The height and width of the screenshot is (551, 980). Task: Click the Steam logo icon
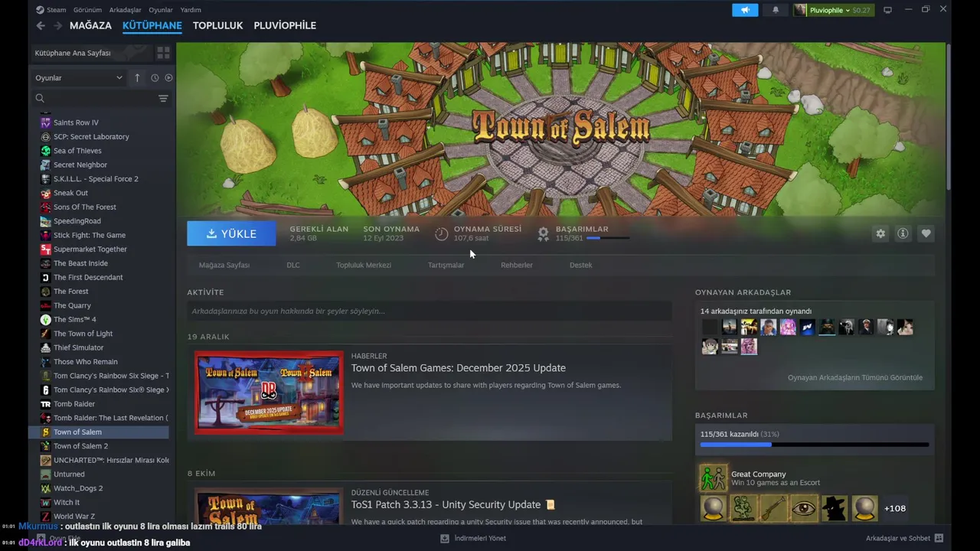(x=40, y=10)
